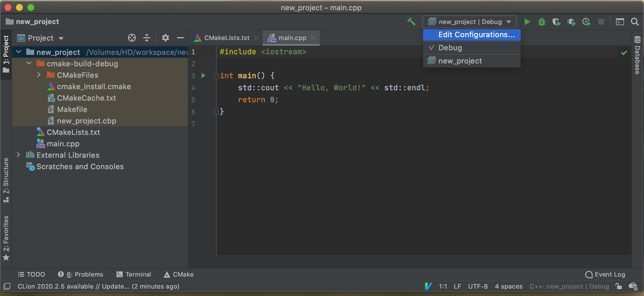Select the checked Debug profile option
644x296 pixels.
pos(450,48)
